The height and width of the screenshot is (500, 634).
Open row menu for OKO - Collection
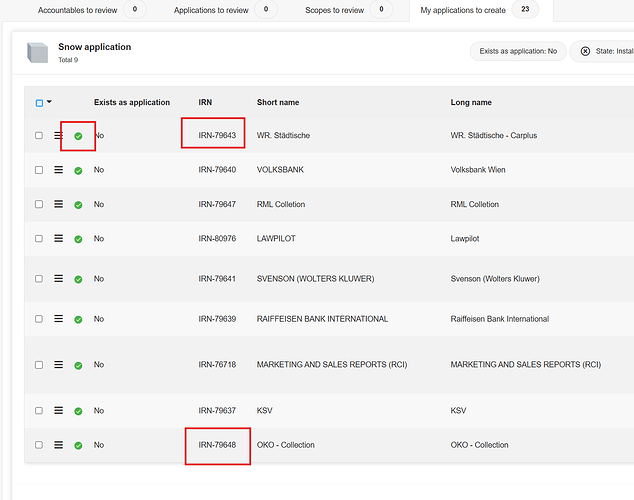(x=59, y=445)
